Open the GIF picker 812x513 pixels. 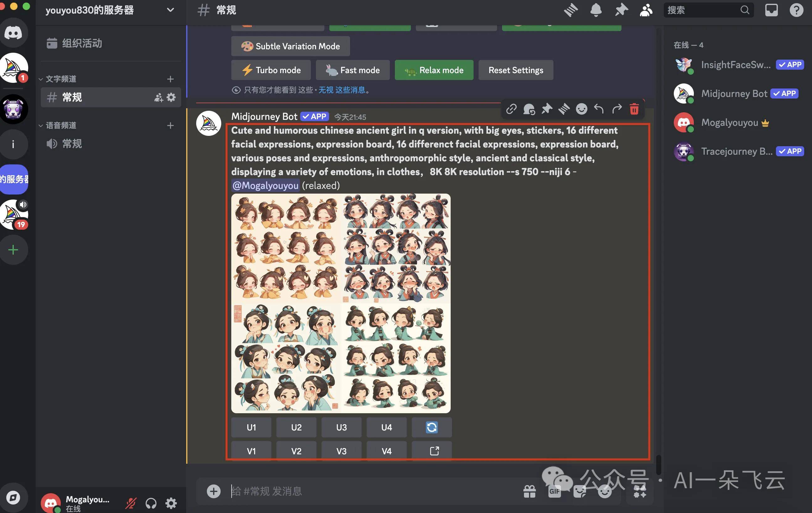coord(554,491)
